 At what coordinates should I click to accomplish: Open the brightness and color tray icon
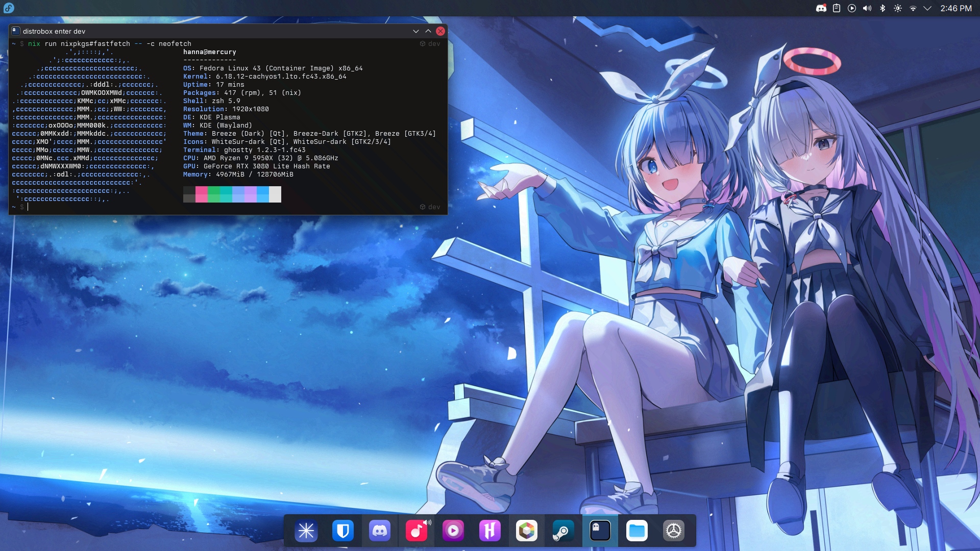(x=898, y=8)
